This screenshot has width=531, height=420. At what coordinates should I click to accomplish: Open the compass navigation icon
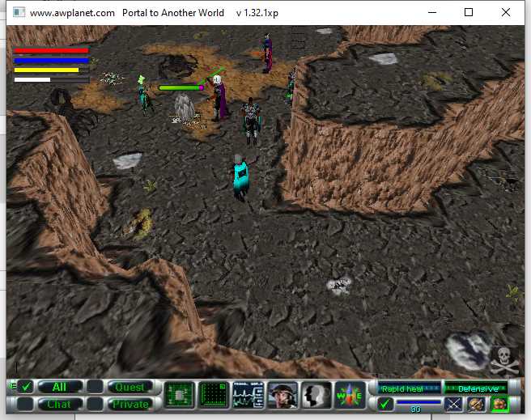[x=350, y=395]
